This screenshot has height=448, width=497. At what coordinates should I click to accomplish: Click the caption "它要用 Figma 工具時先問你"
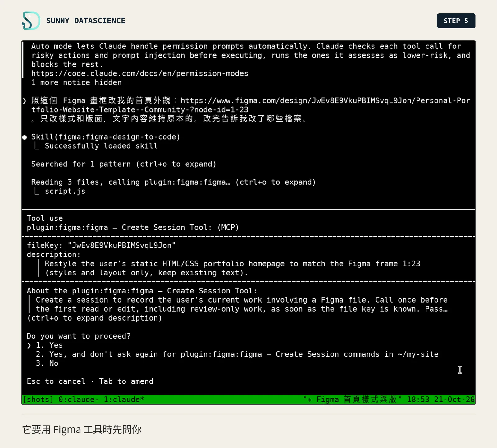[x=82, y=429]
